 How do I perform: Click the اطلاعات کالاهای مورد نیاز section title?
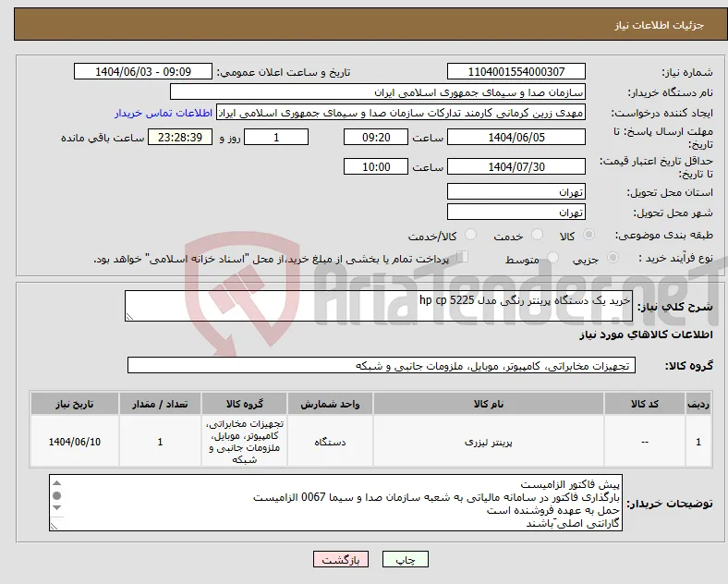click(x=646, y=335)
